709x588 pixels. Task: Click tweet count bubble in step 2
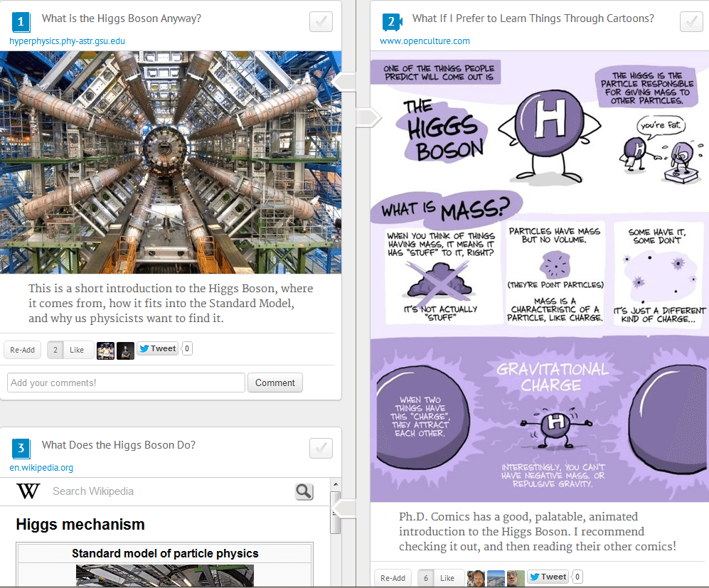(577, 577)
